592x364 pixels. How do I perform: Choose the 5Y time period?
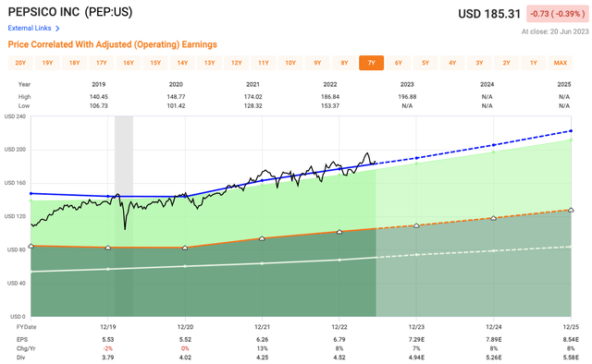[x=425, y=63]
